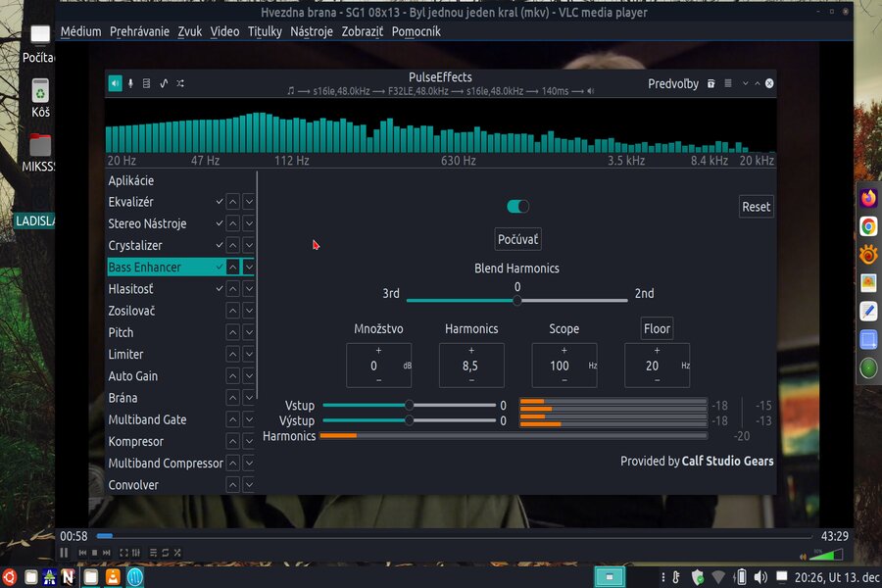Move Limiter down with its down chevron
The height and width of the screenshot is (588, 882).
[249, 355]
